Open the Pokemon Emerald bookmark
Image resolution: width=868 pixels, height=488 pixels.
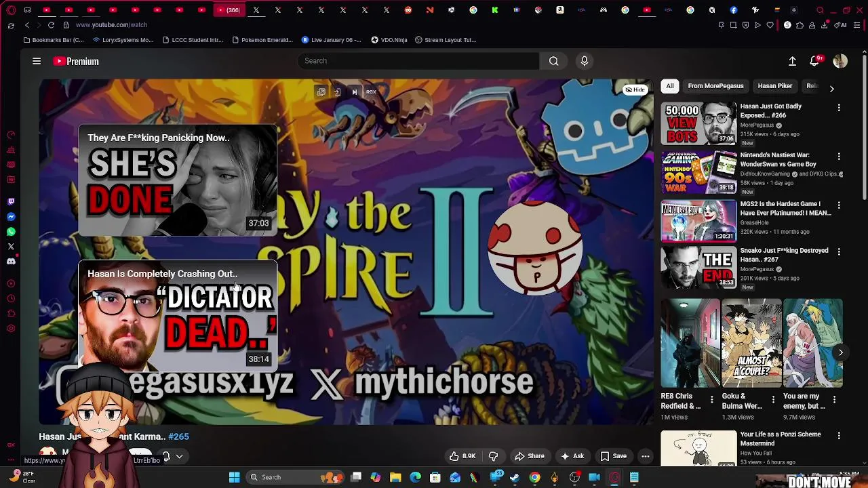click(x=262, y=40)
